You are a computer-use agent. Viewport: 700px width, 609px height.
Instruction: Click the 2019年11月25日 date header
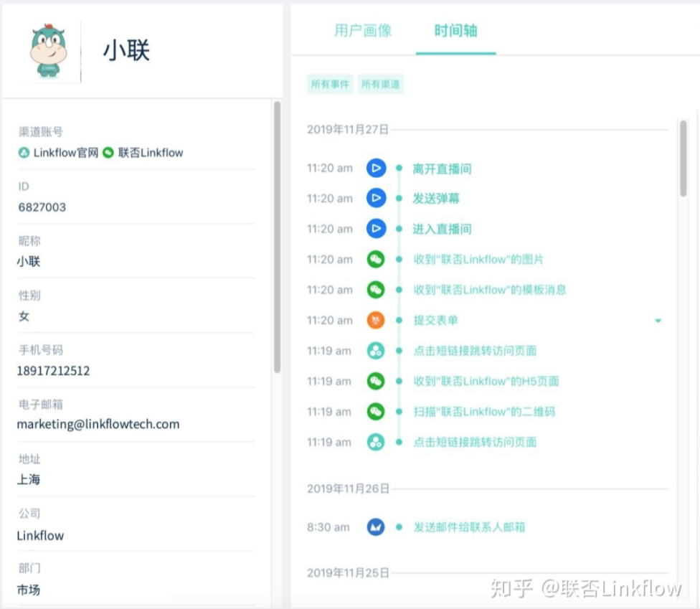click(348, 573)
